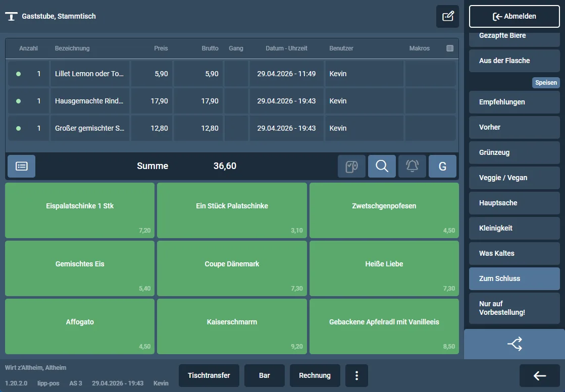Click the Tischtransfer button
The image size is (565, 392).
point(209,375)
